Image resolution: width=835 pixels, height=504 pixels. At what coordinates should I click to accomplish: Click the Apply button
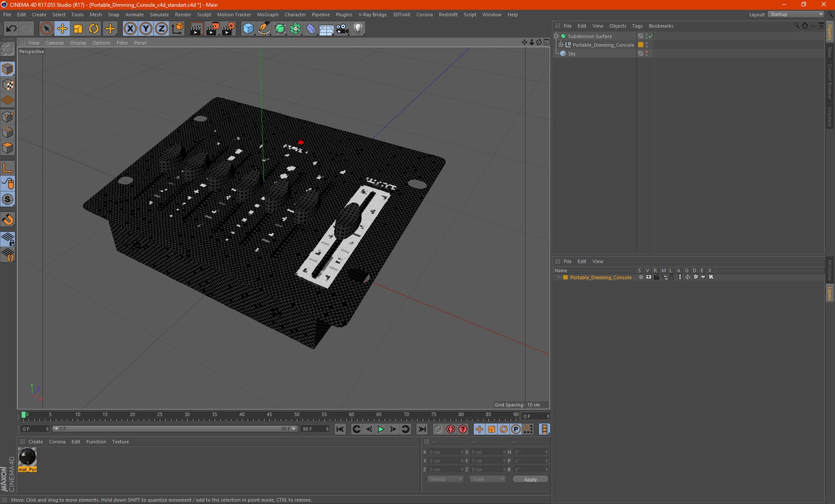point(531,479)
